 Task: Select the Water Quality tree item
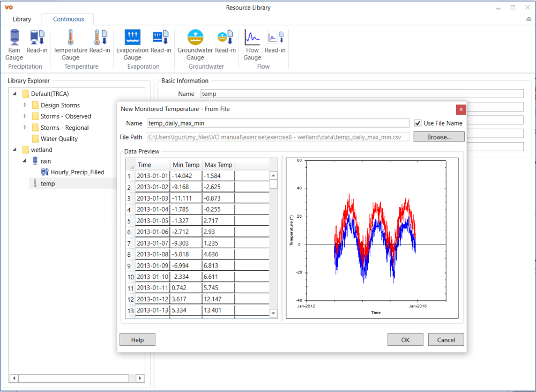(x=59, y=138)
